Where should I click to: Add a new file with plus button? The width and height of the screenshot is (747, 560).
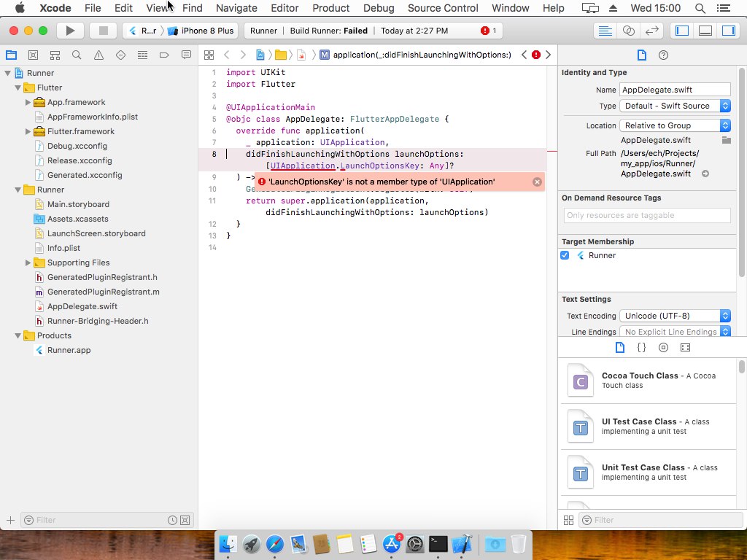pos(10,521)
